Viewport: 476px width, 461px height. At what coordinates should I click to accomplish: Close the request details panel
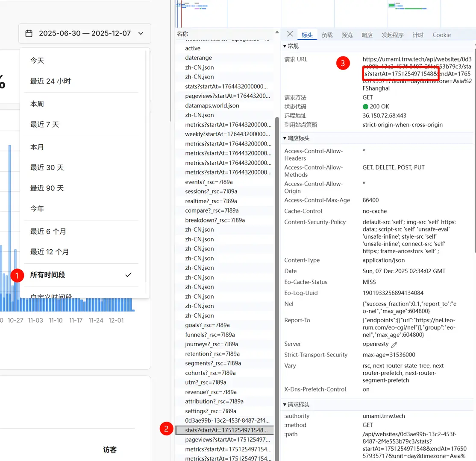pyautogui.click(x=290, y=34)
